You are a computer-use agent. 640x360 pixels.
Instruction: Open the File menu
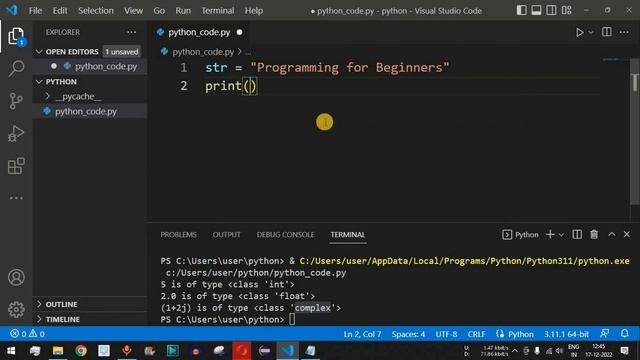35,11
